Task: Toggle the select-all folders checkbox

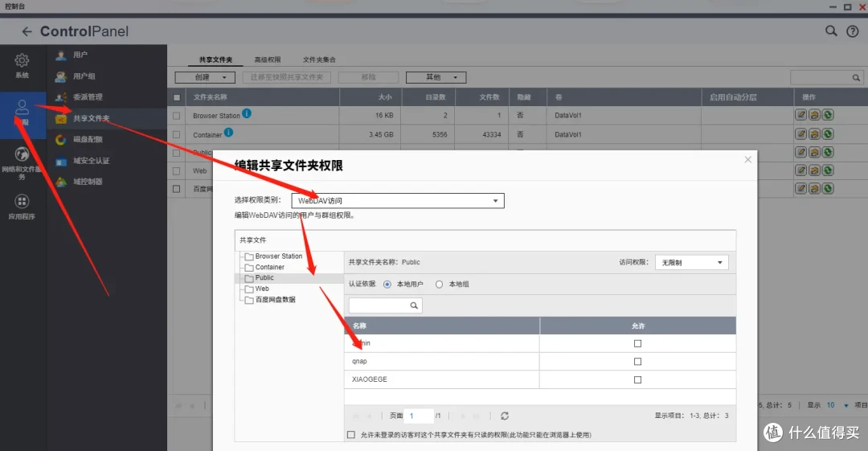Action: [177, 97]
